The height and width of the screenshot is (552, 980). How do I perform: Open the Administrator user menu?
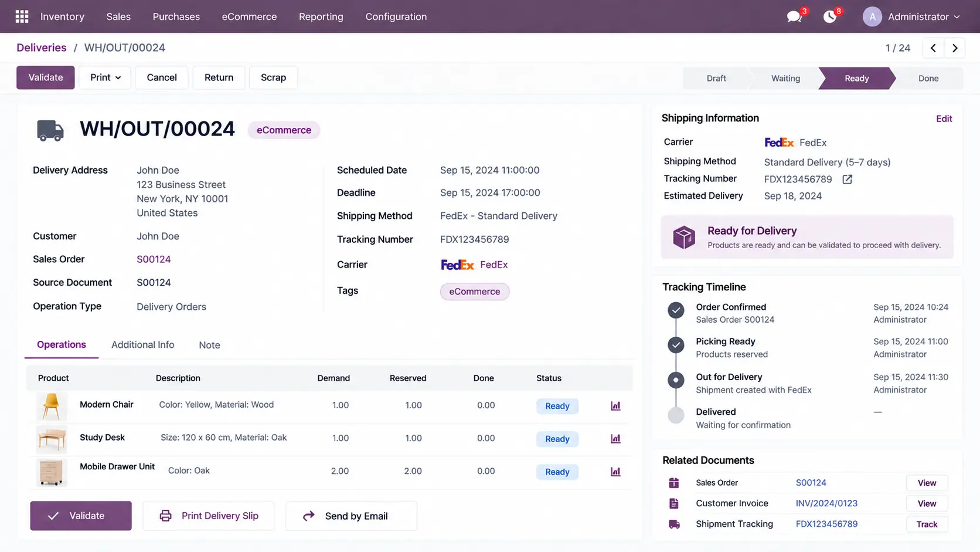coord(912,16)
